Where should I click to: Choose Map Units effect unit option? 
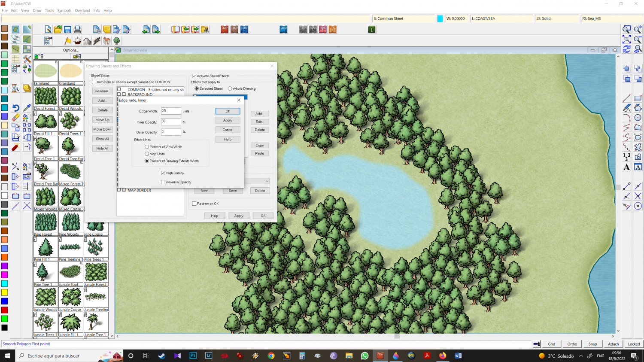coord(147,154)
